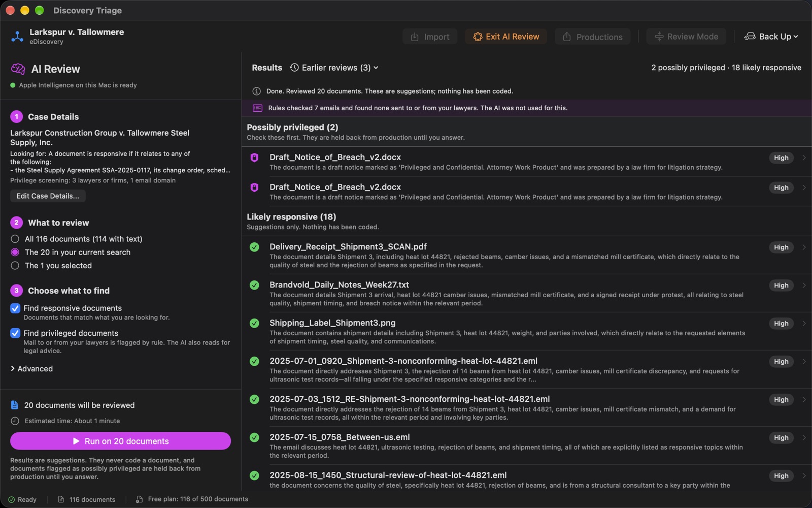Screen dimensions: 812x508
Task: Click the '1 Case Details' step heading
Action: (45, 117)
